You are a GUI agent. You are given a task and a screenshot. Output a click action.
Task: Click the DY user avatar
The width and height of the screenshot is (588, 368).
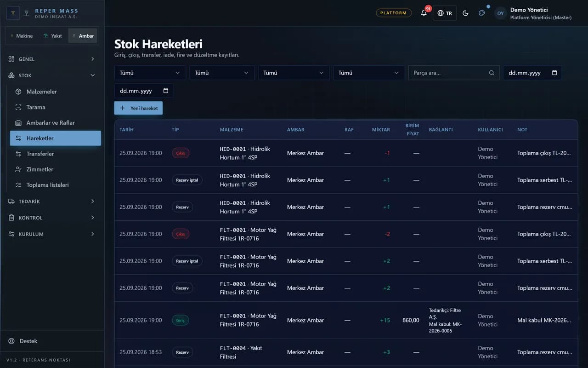tap(501, 13)
